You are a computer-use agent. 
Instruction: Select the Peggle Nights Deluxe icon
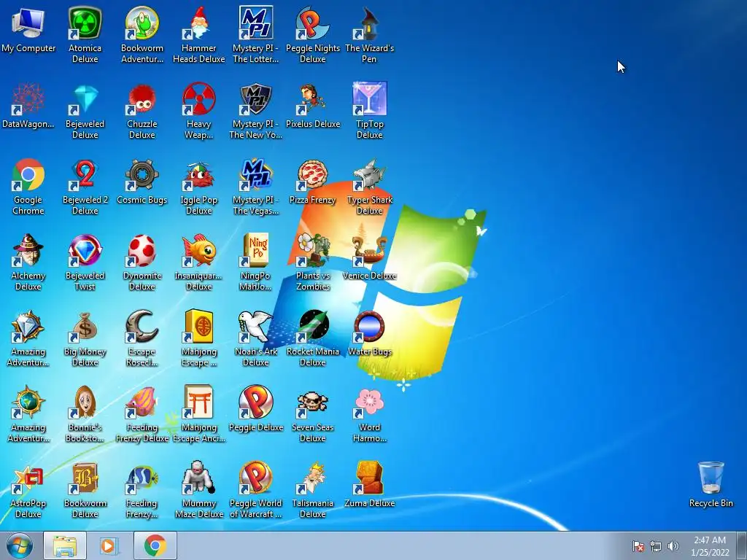point(312,23)
